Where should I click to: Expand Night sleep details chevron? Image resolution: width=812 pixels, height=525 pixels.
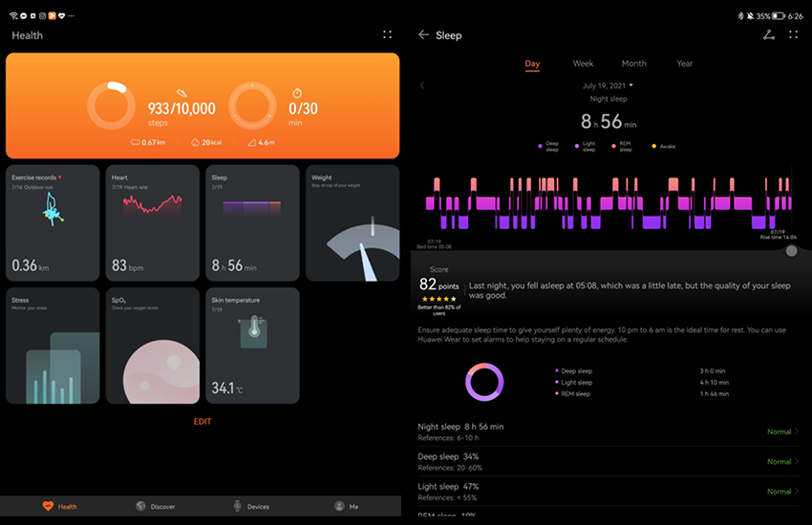(x=798, y=431)
